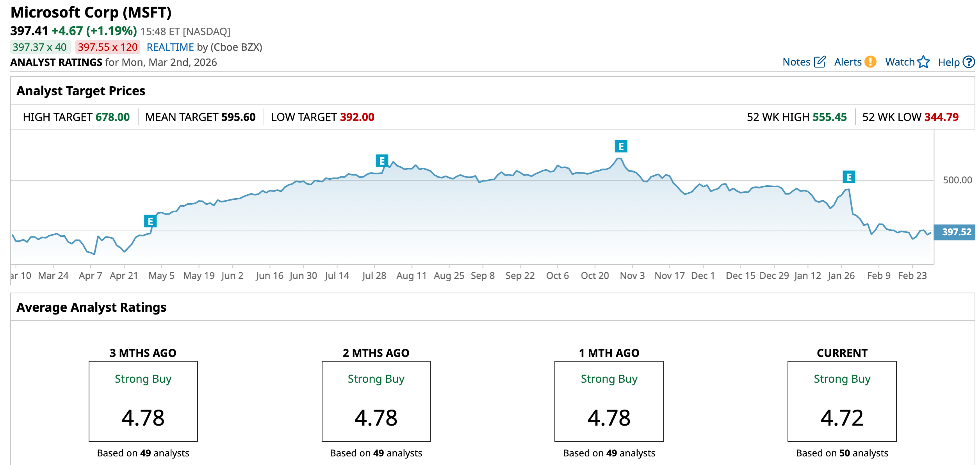Click the earnings E marker near Jul 28

click(x=382, y=160)
